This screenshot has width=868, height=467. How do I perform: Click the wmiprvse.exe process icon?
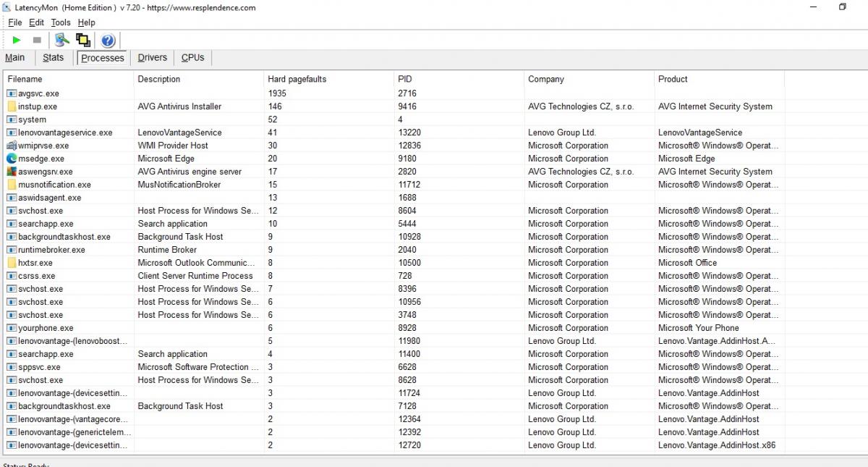pyautogui.click(x=12, y=146)
